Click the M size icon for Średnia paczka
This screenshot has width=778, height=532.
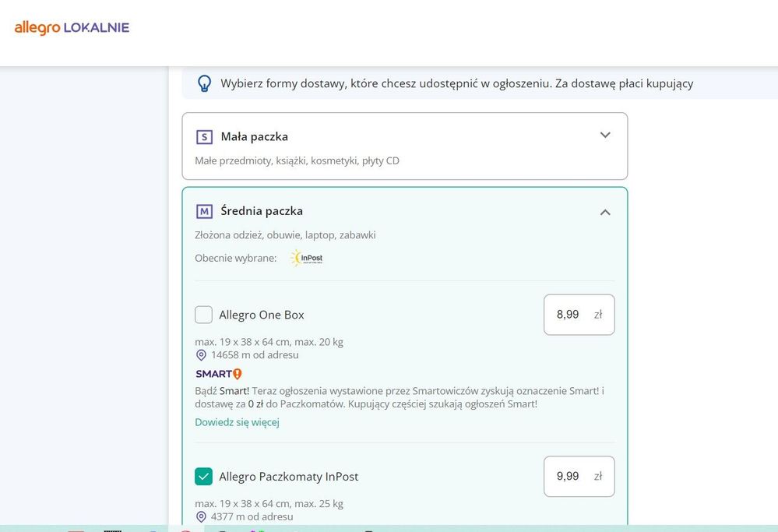(204, 211)
